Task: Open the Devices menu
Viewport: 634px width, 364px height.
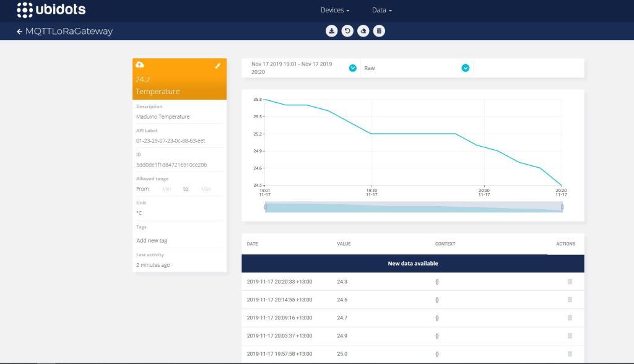Action: point(335,11)
